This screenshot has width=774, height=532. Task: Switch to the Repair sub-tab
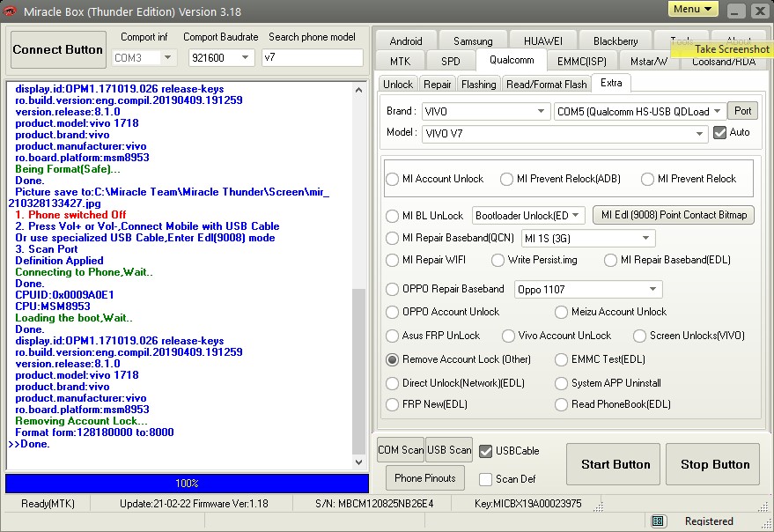[x=438, y=85]
